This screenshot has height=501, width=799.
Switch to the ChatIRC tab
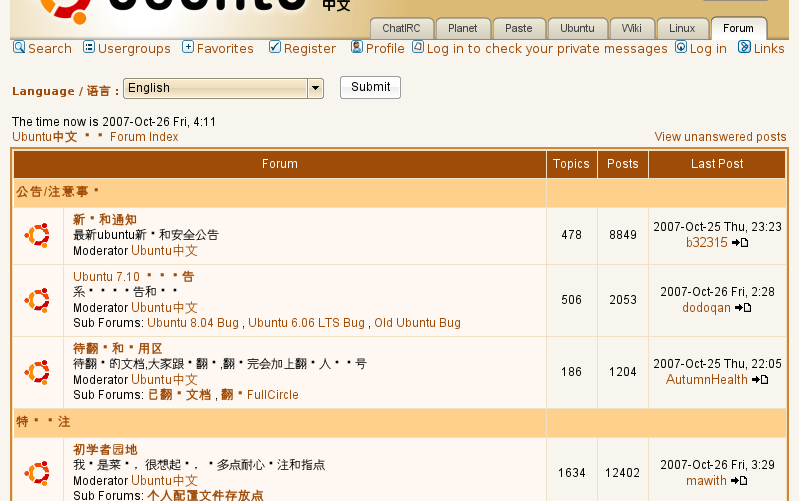tap(402, 28)
